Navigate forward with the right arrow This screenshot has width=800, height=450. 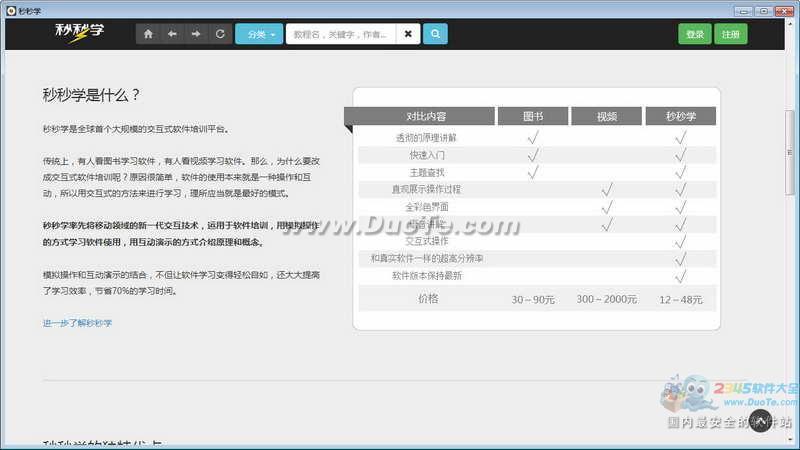pyautogui.click(x=196, y=34)
